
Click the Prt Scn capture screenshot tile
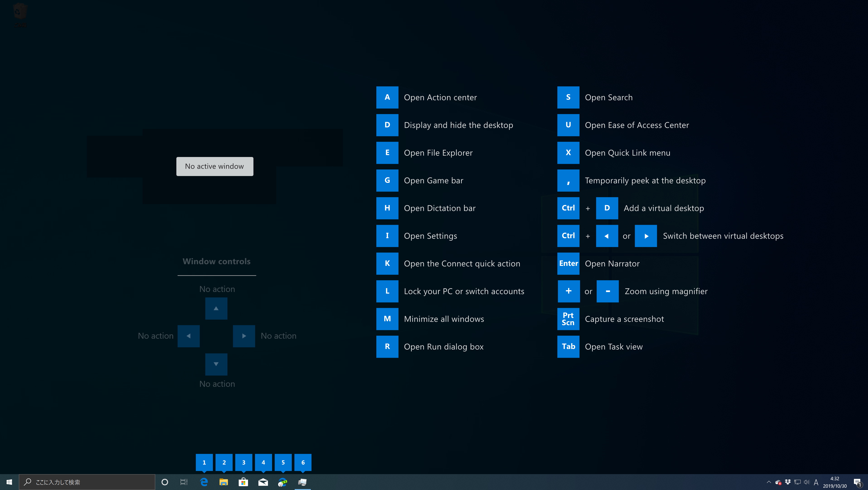click(x=568, y=319)
